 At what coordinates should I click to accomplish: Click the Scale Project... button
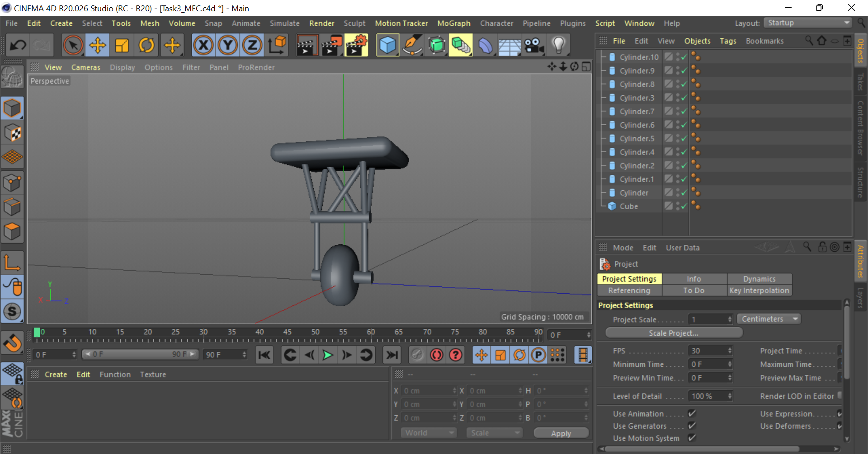[673, 333]
